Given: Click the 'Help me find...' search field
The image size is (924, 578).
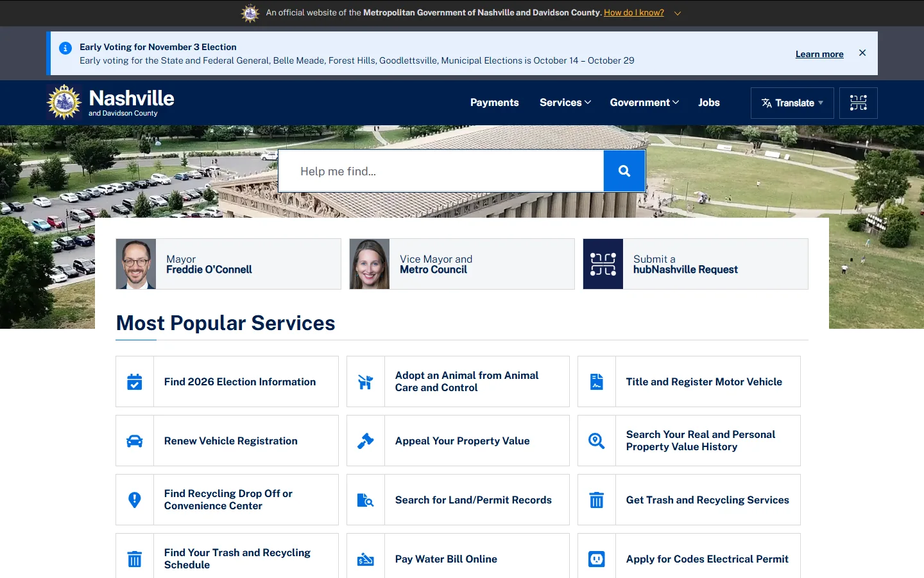Looking at the screenshot, I should tap(441, 171).
